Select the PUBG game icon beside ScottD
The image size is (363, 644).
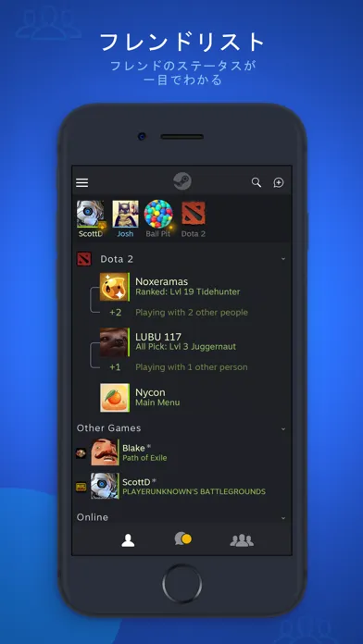(81, 487)
